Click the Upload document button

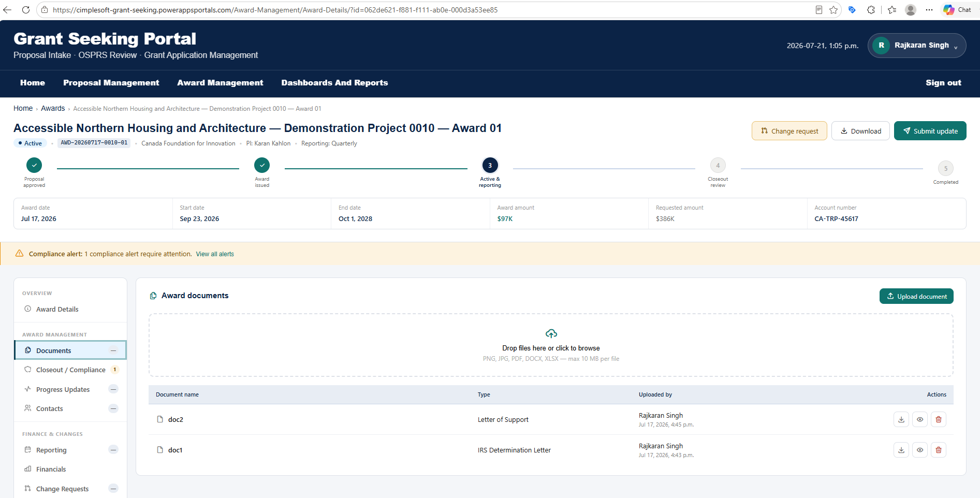point(916,296)
